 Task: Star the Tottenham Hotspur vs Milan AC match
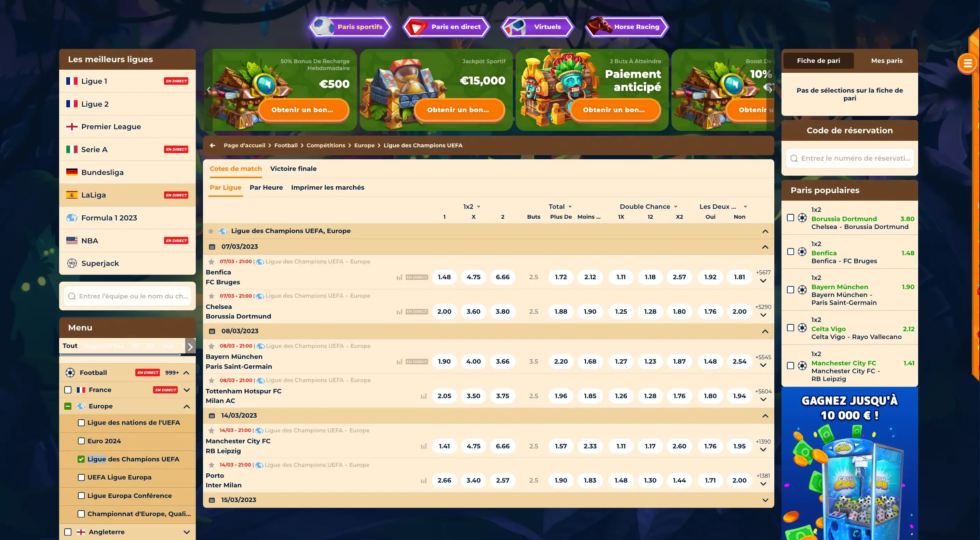point(212,380)
